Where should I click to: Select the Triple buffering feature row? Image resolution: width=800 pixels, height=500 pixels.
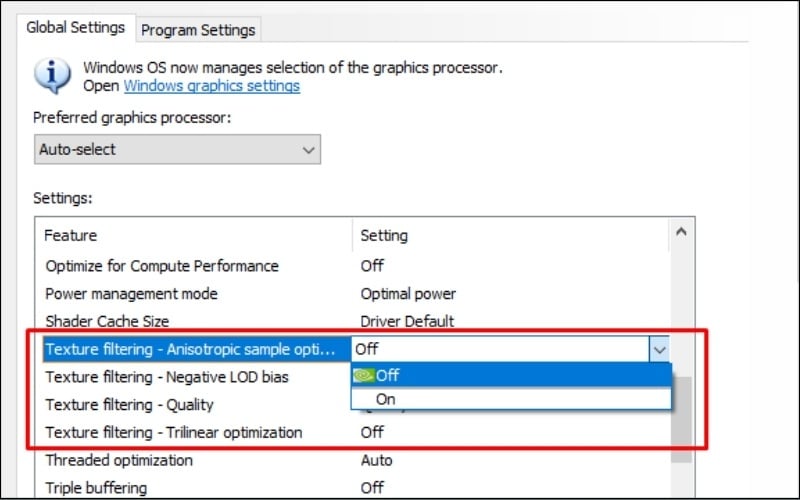coord(96,488)
